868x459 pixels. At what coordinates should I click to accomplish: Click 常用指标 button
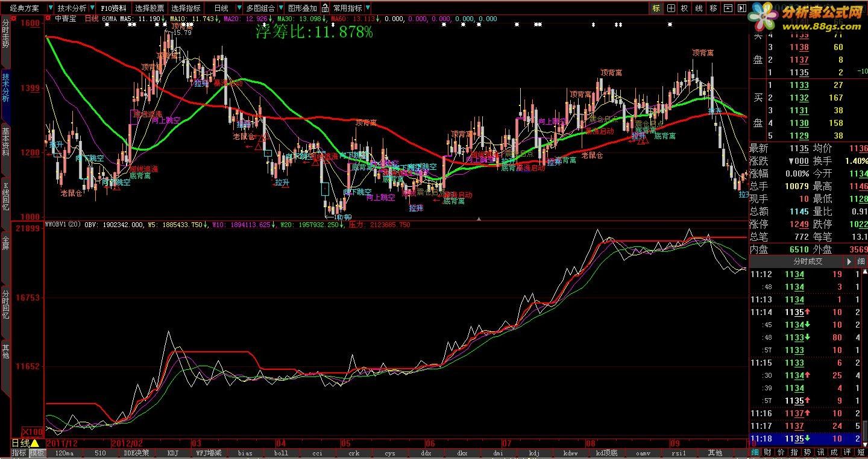(x=348, y=8)
